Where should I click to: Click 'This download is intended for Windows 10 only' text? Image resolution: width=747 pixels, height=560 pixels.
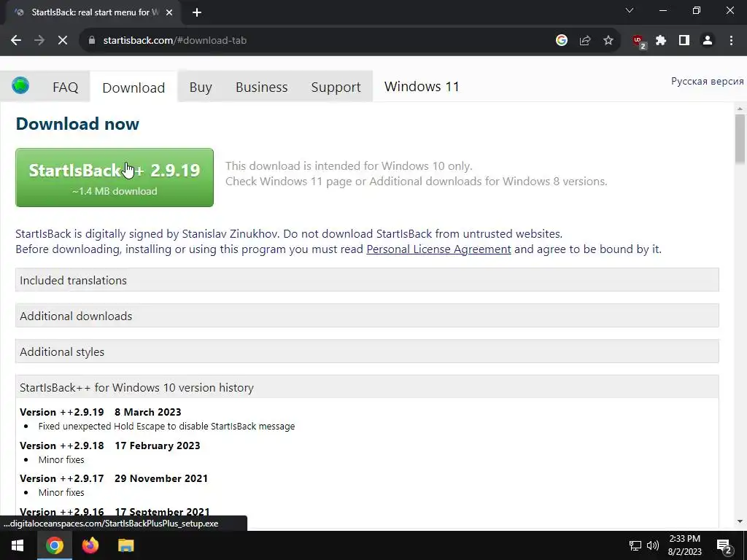pyautogui.click(x=349, y=166)
